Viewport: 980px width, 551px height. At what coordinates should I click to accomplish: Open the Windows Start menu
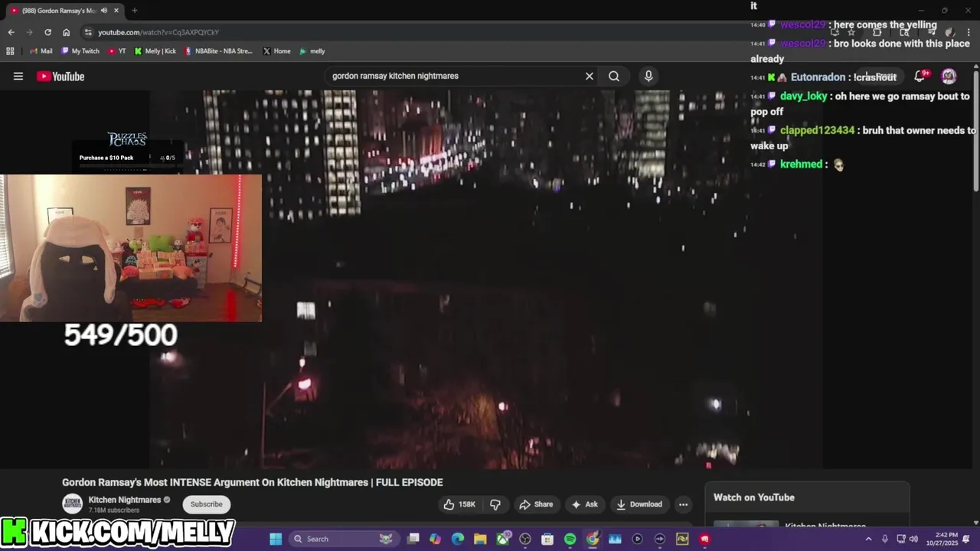[276, 539]
